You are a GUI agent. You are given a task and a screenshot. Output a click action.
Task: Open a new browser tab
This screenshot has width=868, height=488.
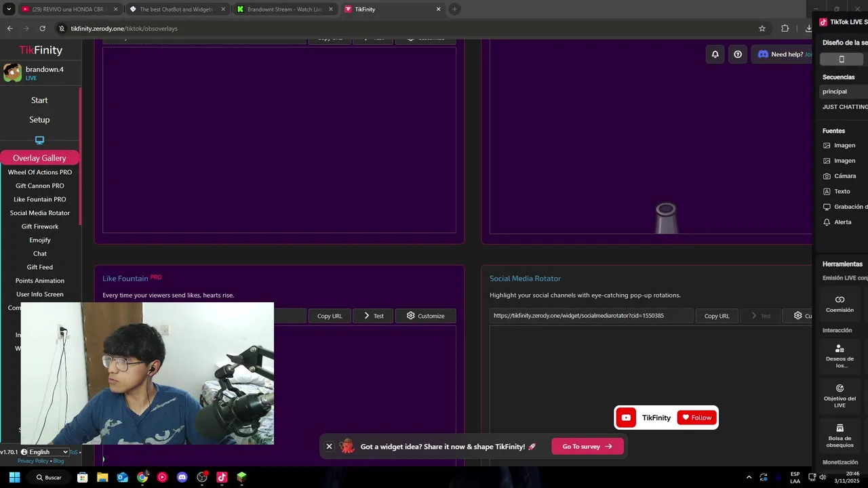454,9
